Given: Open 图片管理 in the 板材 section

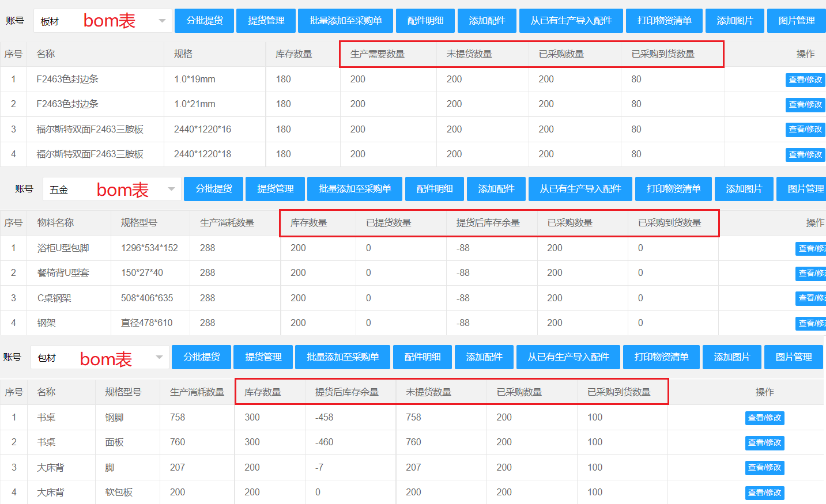Looking at the screenshot, I should 797,21.
